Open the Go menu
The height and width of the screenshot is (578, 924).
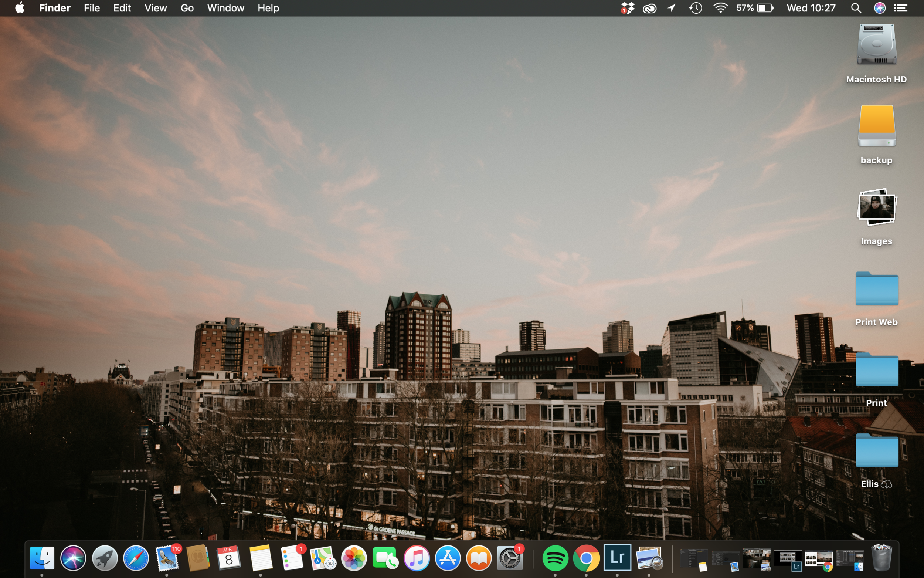click(187, 8)
